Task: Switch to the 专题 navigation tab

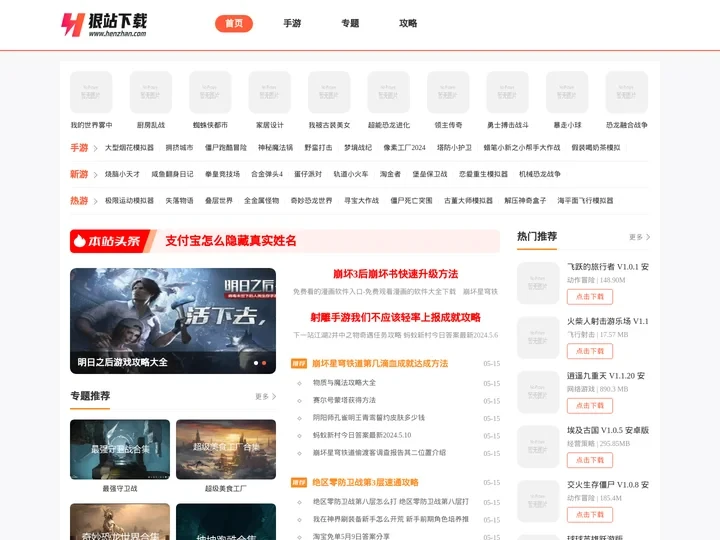Action: point(350,23)
